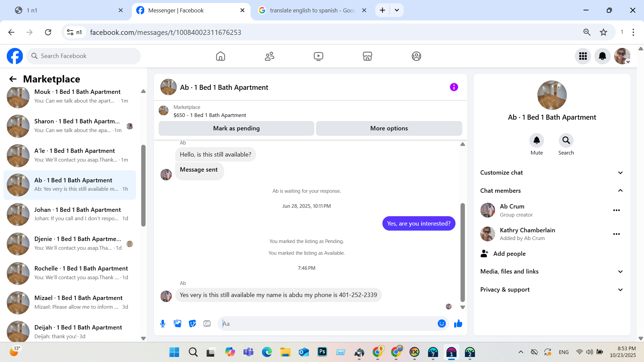Open the Facebook notifications bell
644x362 pixels.
(x=602, y=56)
